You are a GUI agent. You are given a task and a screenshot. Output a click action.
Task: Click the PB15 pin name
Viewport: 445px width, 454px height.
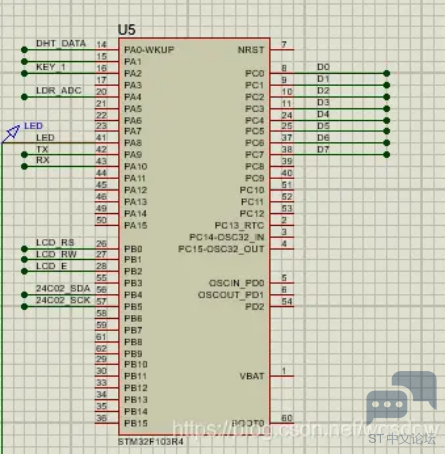point(136,423)
